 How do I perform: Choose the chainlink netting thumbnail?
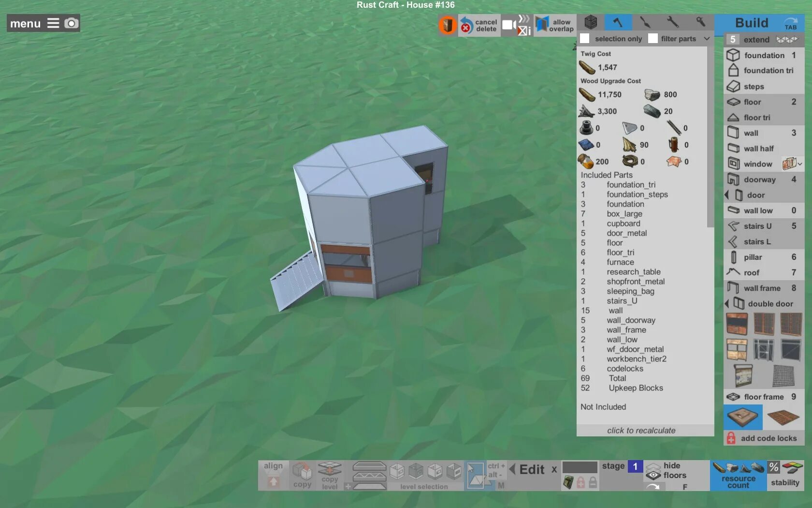coord(783,375)
